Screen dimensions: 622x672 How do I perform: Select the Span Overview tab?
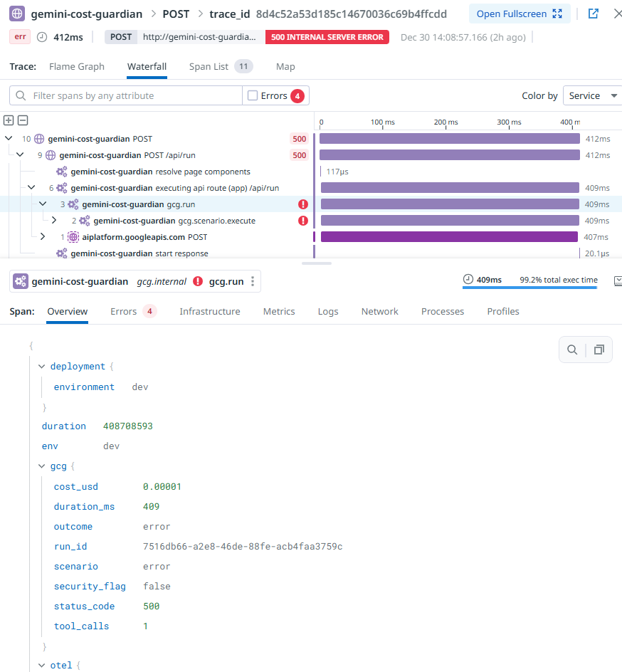[x=68, y=312]
